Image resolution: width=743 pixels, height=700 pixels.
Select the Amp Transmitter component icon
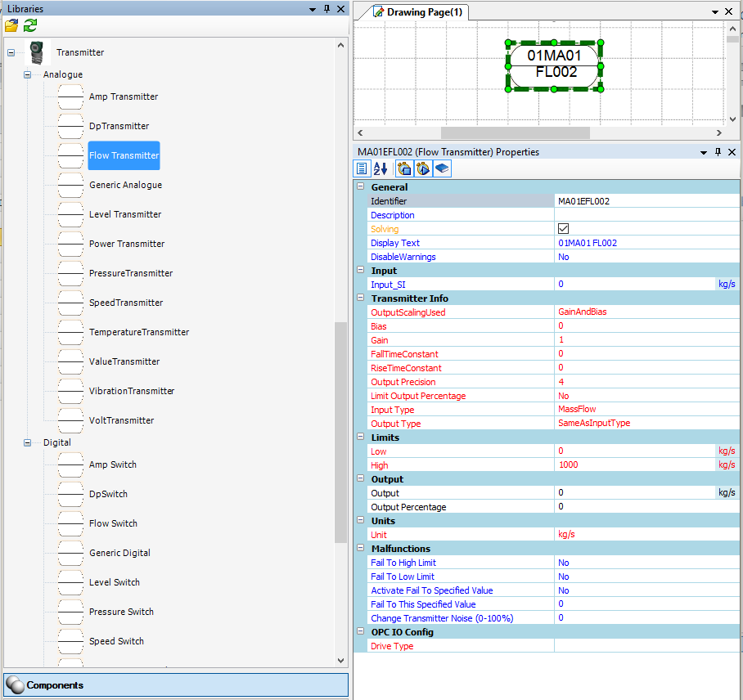[x=70, y=97]
